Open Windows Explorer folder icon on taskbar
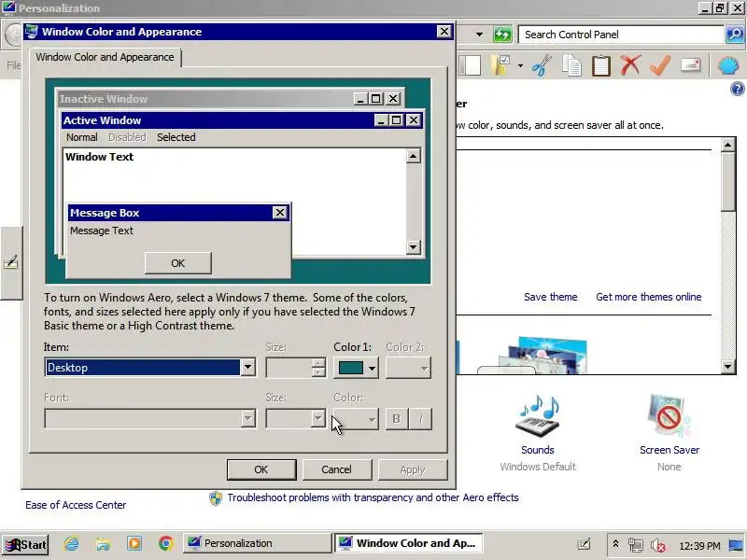 tap(103, 543)
